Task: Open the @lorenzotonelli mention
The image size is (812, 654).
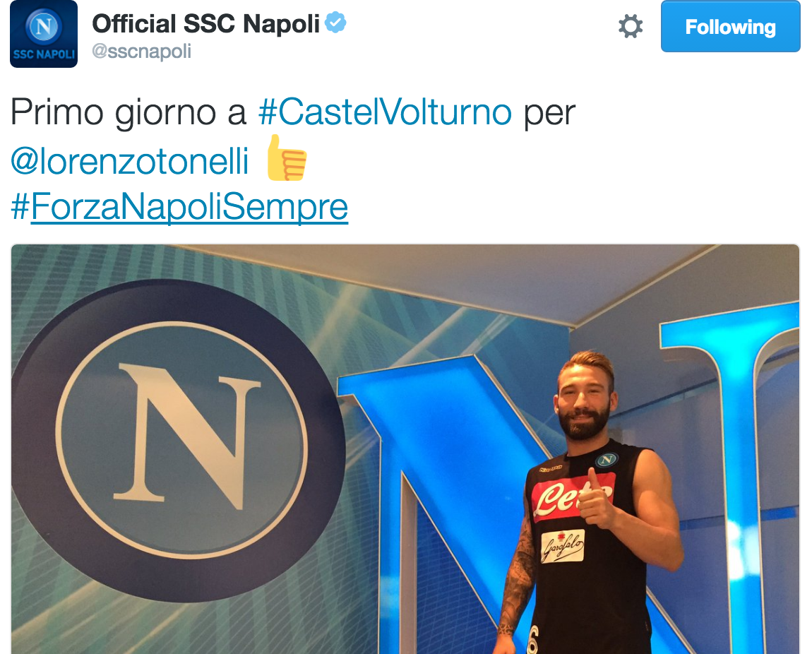Action: (129, 161)
